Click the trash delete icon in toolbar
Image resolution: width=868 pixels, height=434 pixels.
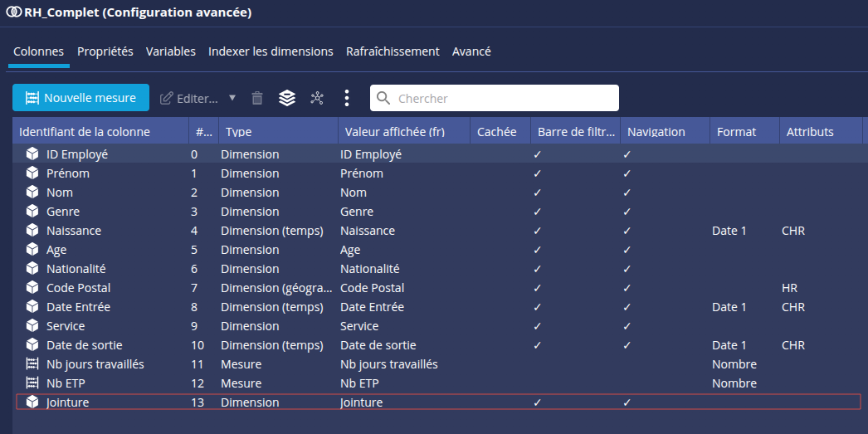click(257, 98)
